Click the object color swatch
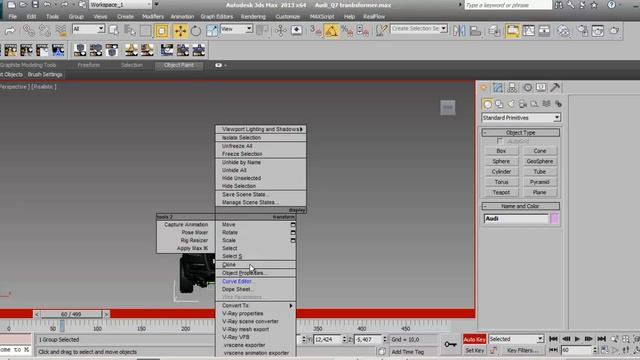Image resolution: width=640 pixels, height=360 pixels. pos(554,219)
